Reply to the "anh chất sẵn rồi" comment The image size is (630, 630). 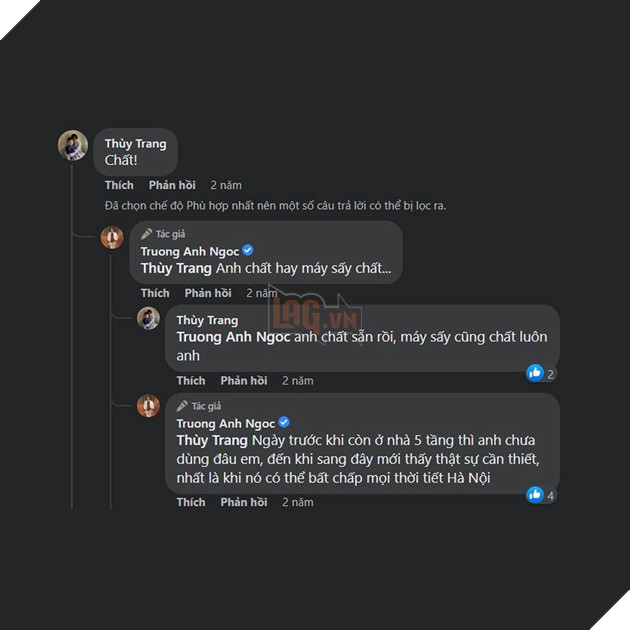(244, 381)
